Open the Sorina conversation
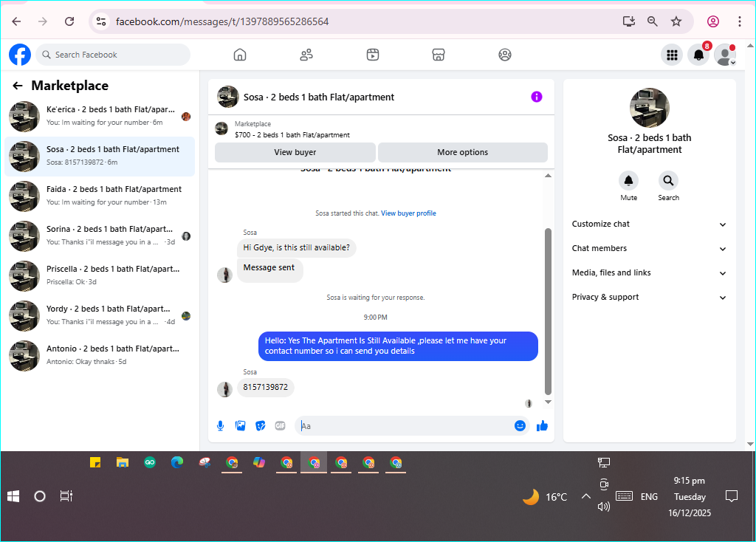Screen dimensions: 756x542 [100, 236]
